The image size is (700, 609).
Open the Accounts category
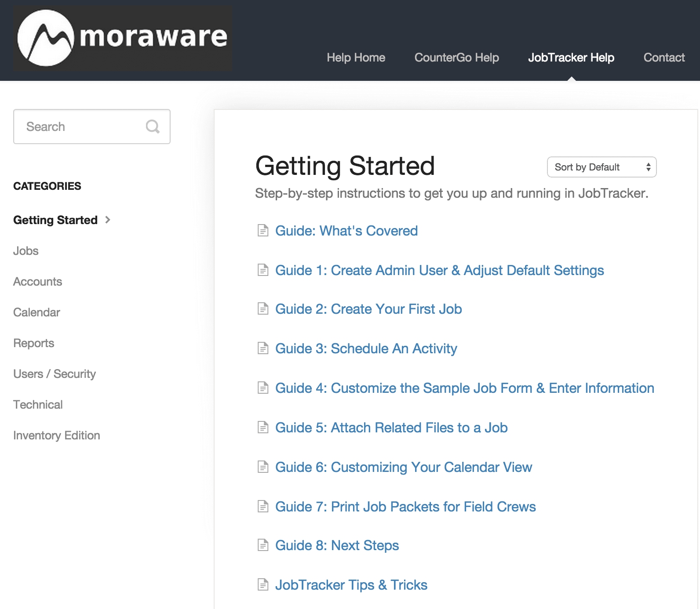click(x=38, y=282)
